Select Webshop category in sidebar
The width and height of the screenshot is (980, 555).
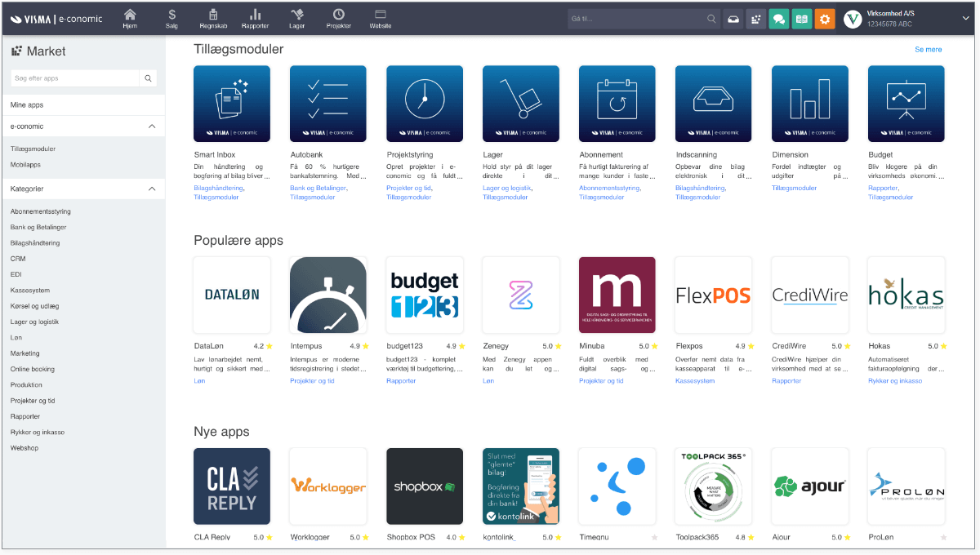tap(24, 448)
